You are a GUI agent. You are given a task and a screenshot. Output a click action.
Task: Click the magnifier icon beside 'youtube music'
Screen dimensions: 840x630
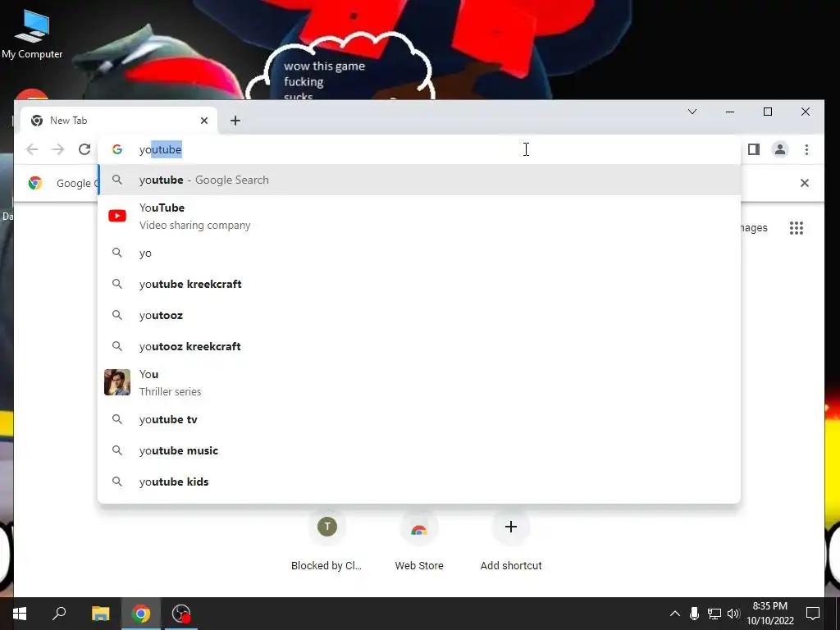(x=116, y=450)
